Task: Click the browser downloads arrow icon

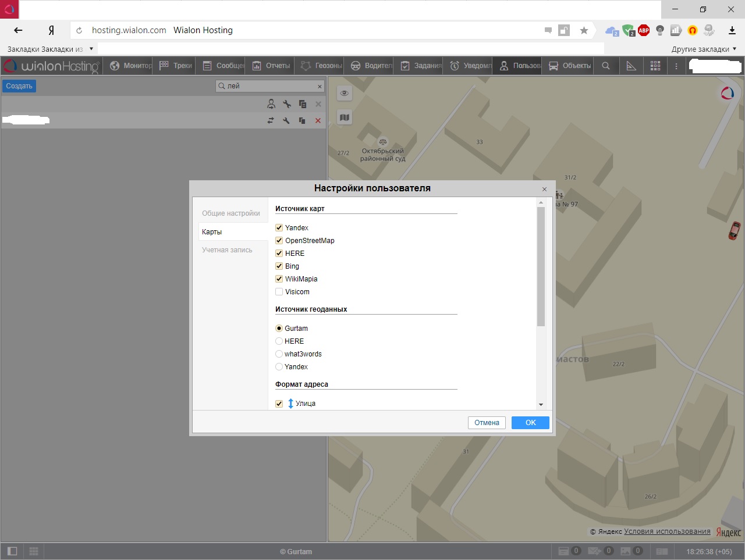Action: (x=732, y=30)
